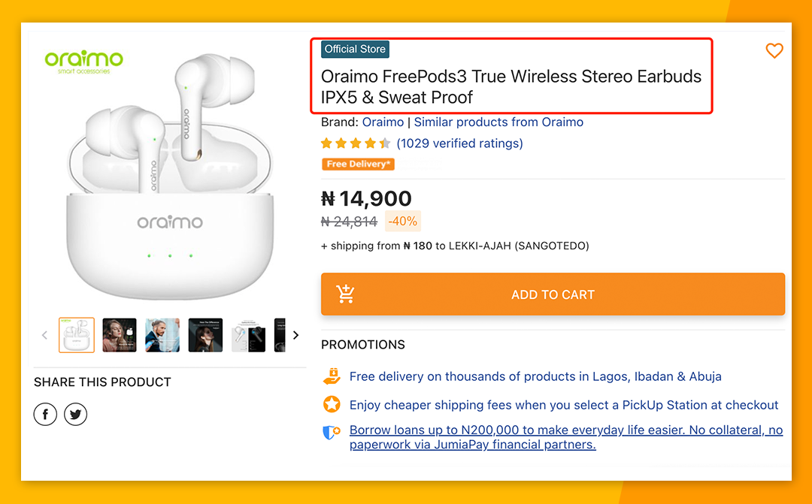The image size is (812, 504).
Task: Click the free delivery promotion icon
Action: 332,376
